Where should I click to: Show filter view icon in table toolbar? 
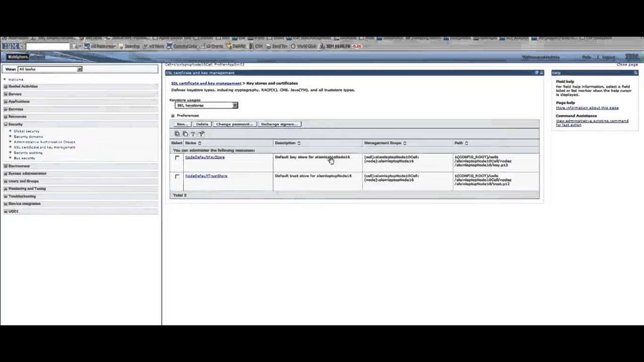click(193, 134)
